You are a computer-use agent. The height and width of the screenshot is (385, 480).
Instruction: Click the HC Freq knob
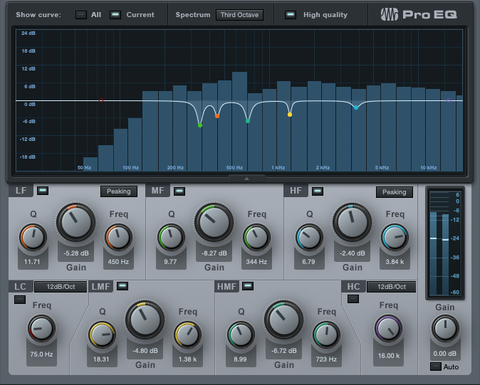(x=388, y=328)
